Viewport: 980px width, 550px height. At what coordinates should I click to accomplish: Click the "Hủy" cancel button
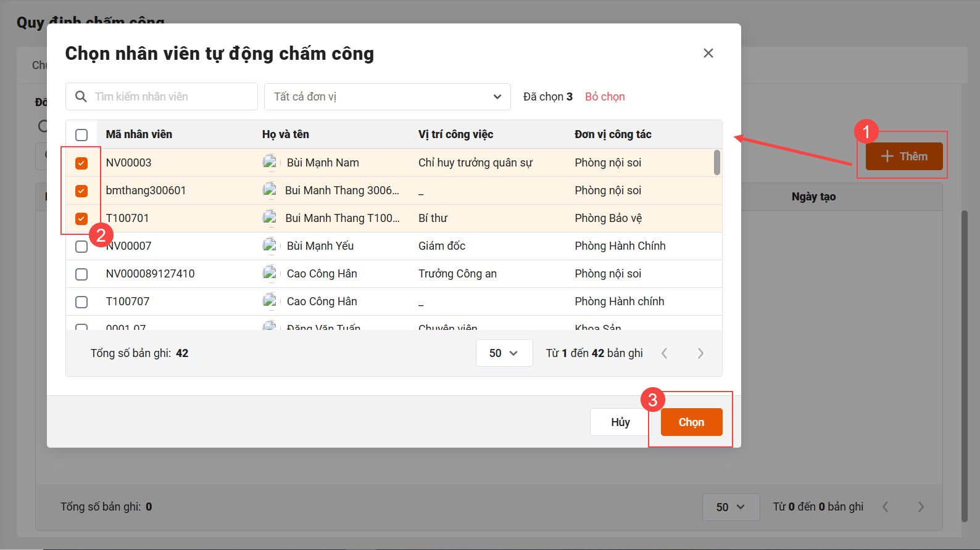pyautogui.click(x=620, y=422)
